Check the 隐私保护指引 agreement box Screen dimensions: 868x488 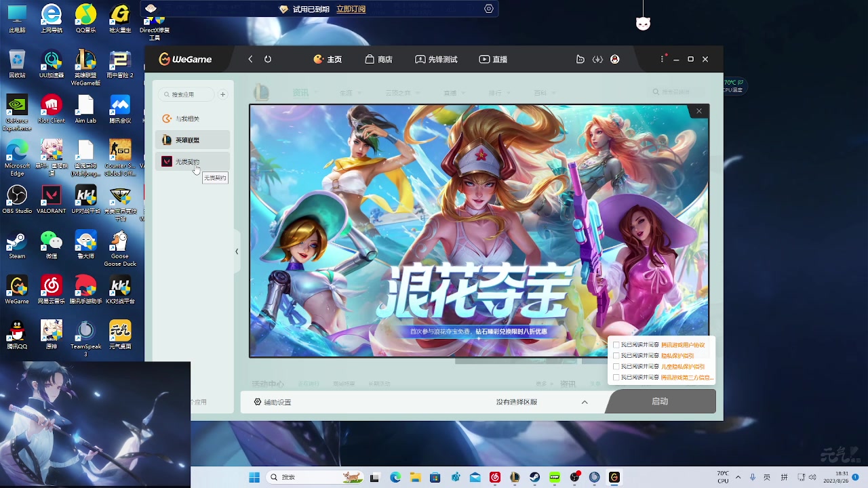coord(616,356)
